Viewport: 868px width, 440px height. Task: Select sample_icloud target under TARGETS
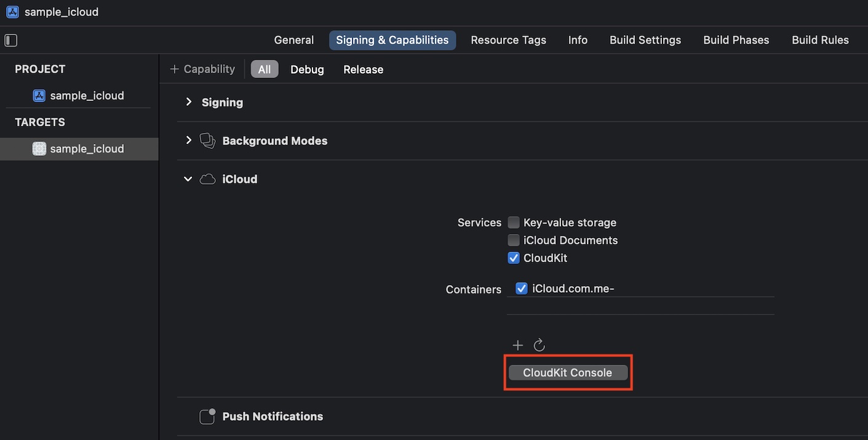coord(79,148)
